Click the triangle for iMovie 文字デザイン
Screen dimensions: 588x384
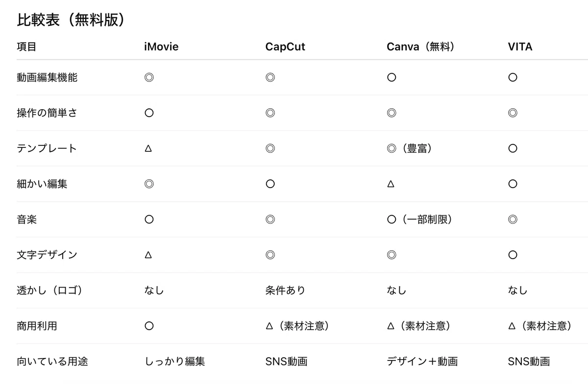pyautogui.click(x=148, y=255)
